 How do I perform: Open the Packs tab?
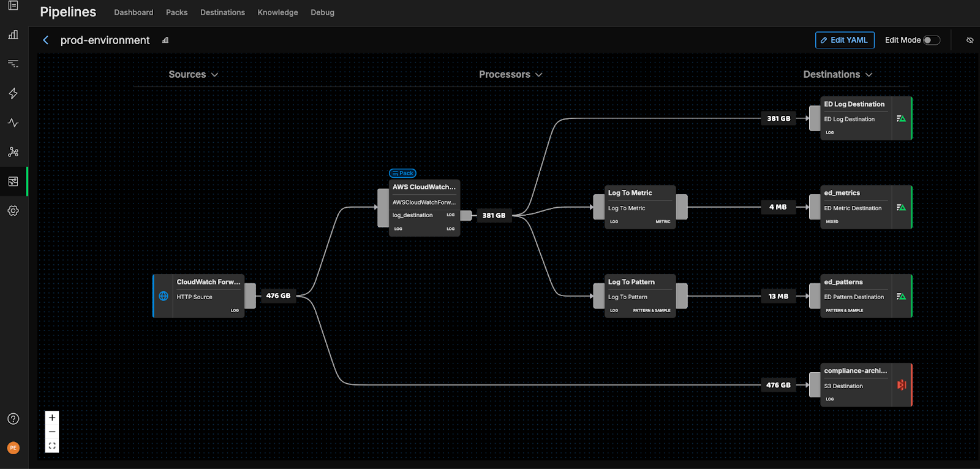tap(176, 12)
